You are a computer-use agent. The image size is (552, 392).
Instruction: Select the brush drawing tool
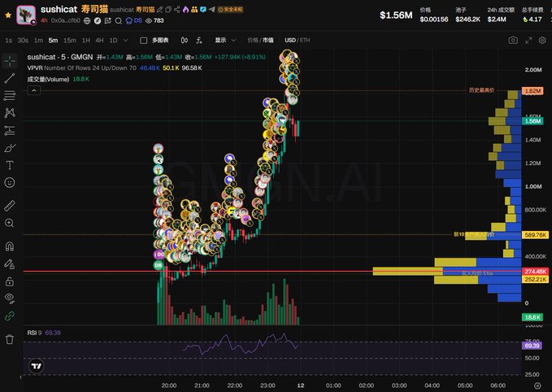tap(10, 148)
